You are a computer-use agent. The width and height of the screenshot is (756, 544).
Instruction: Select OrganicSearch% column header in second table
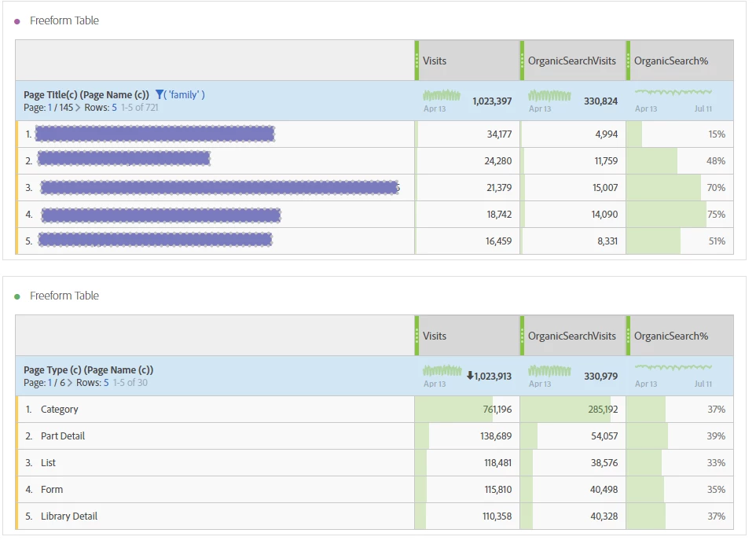tap(680, 336)
